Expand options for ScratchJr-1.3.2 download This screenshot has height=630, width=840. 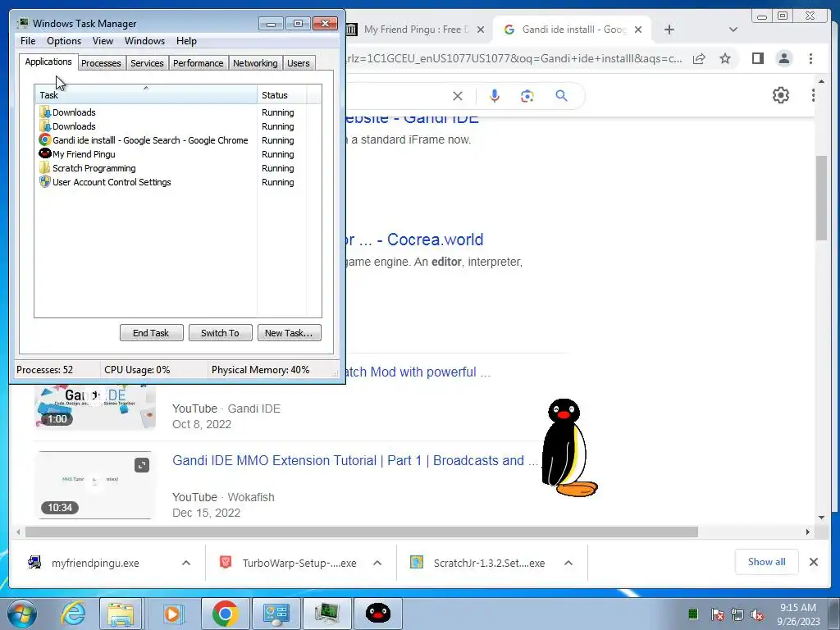coord(568,563)
